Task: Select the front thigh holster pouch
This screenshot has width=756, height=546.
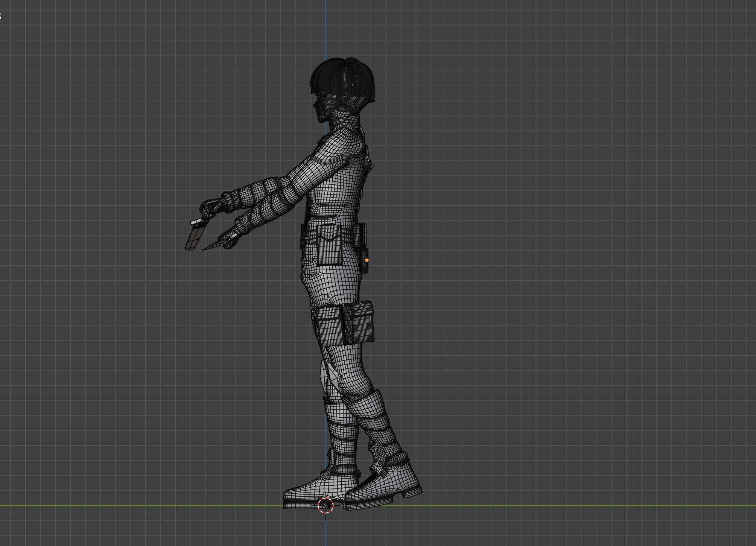Action: [x=329, y=325]
